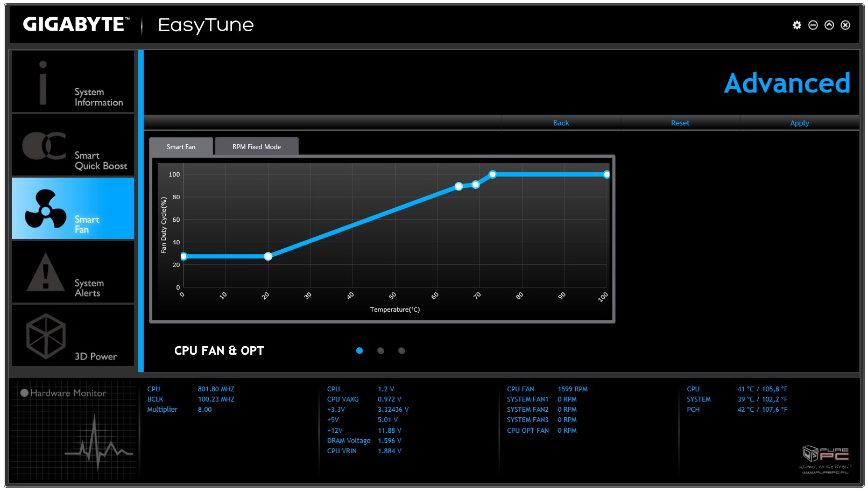Click the CPU FAN & OPT label

click(x=219, y=350)
